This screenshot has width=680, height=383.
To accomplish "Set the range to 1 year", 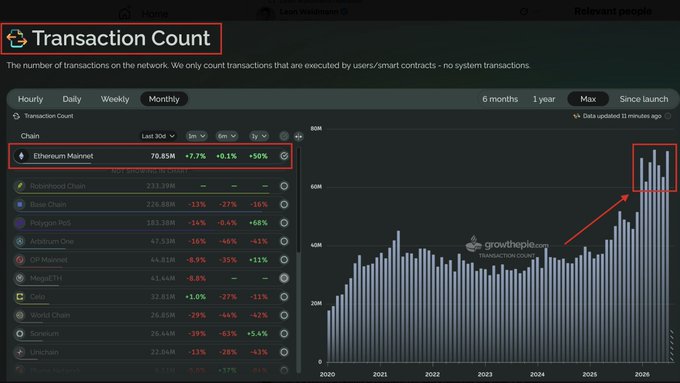I will tap(544, 99).
